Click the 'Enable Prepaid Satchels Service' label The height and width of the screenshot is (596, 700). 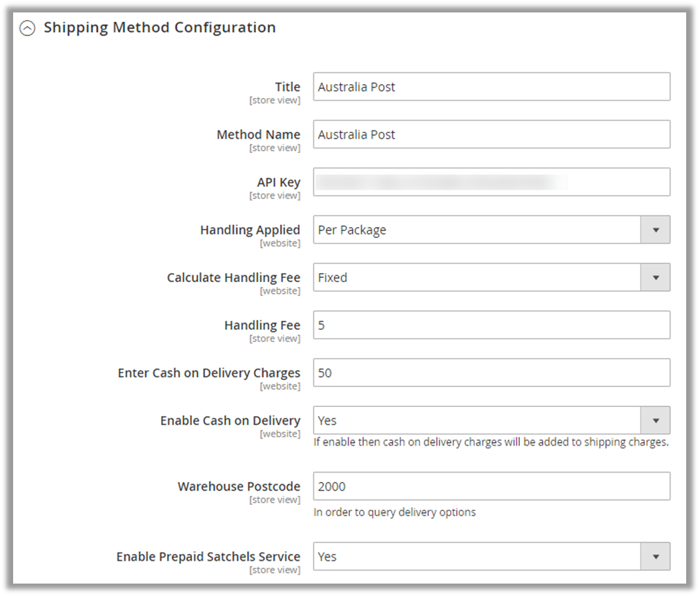click(x=208, y=557)
